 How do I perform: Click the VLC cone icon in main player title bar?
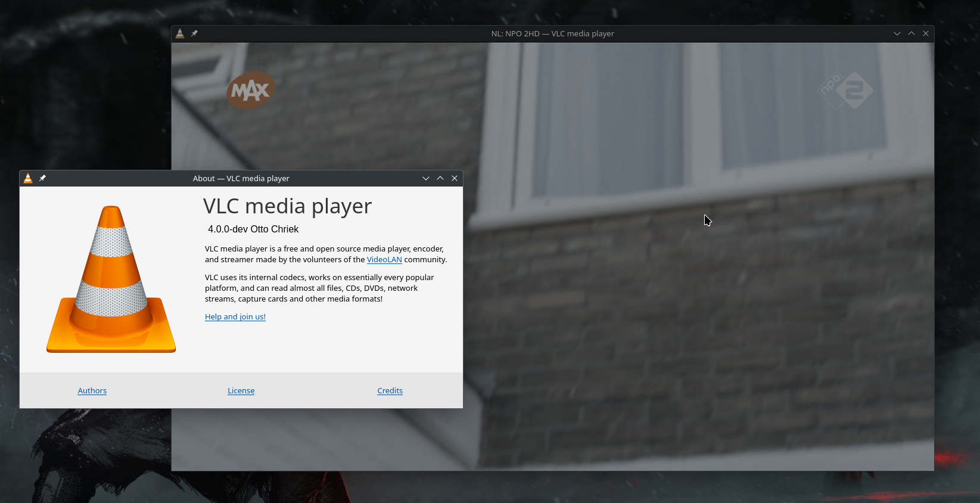coord(180,33)
